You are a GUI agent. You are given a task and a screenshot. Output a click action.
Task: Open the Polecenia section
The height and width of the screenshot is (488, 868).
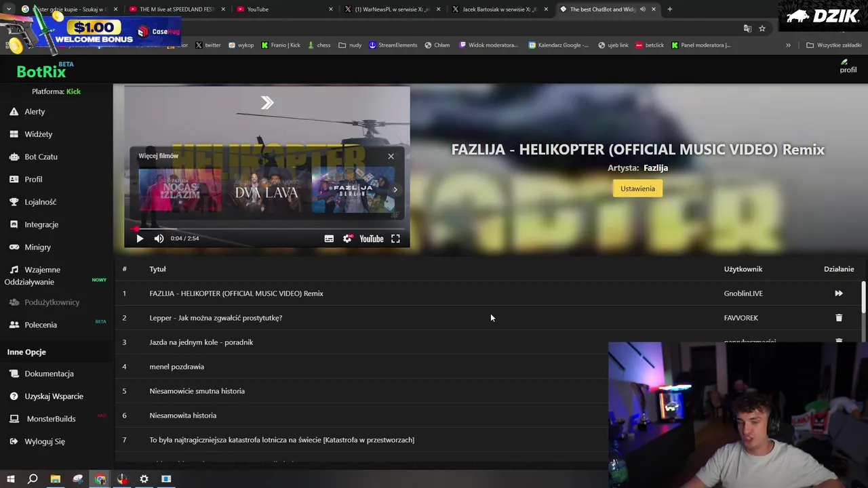click(x=41, y=325)
